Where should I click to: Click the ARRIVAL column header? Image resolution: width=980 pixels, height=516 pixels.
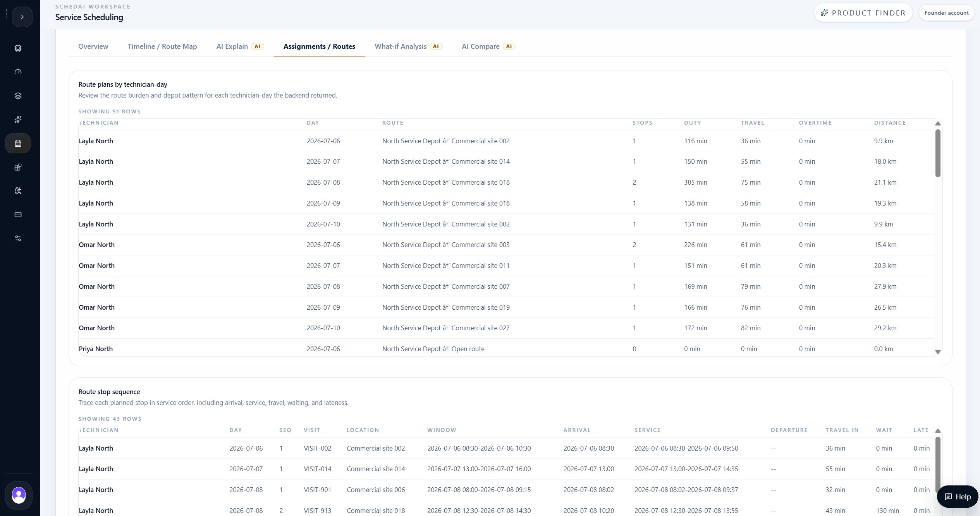pyautogui.click(x=577, y=430)
